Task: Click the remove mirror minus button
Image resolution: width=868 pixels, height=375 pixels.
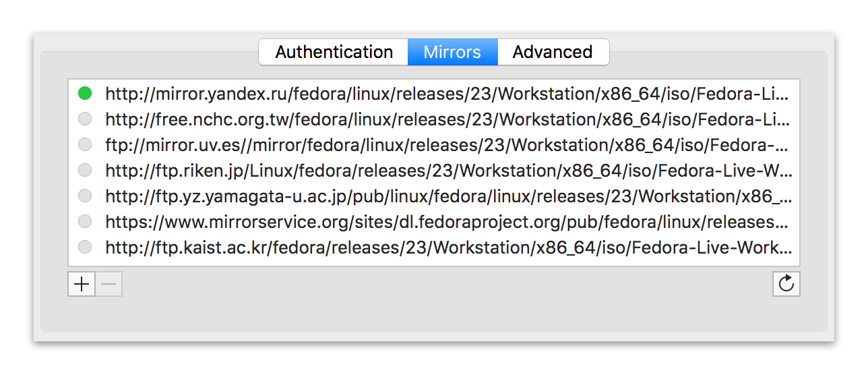Action: [109, 284]
